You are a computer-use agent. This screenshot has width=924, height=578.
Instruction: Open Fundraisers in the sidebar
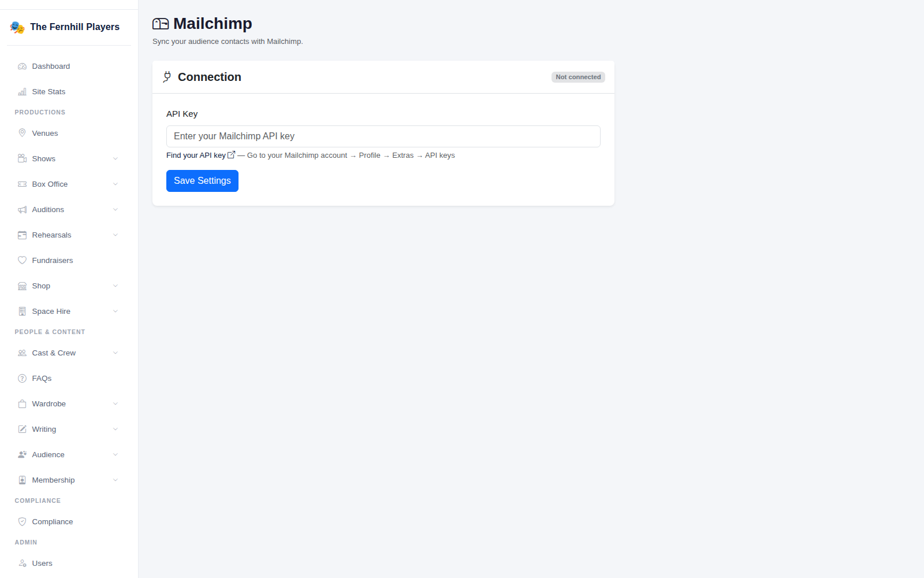69,261
